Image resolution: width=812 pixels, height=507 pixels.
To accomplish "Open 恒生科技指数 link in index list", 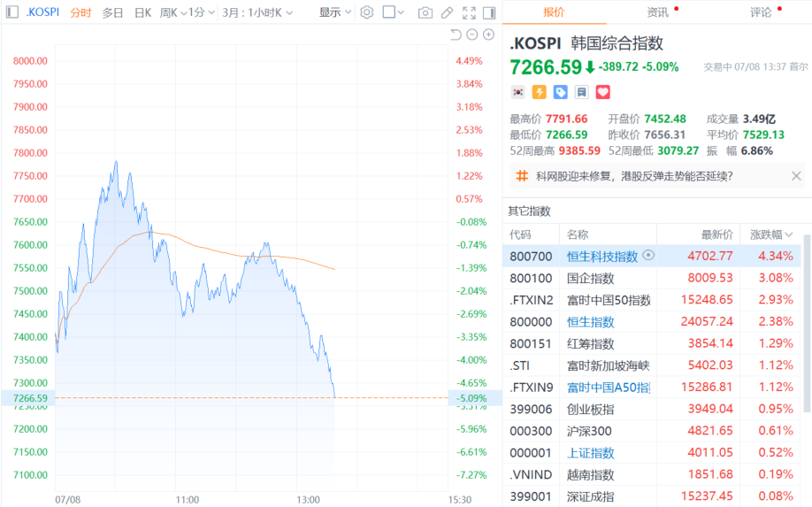I will (602, 257).
